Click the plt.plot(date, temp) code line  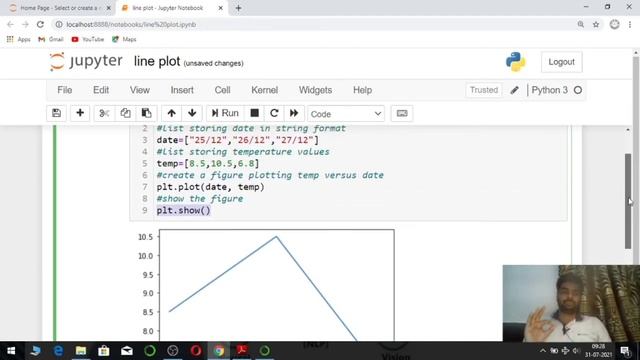click(x=211, y=187)
